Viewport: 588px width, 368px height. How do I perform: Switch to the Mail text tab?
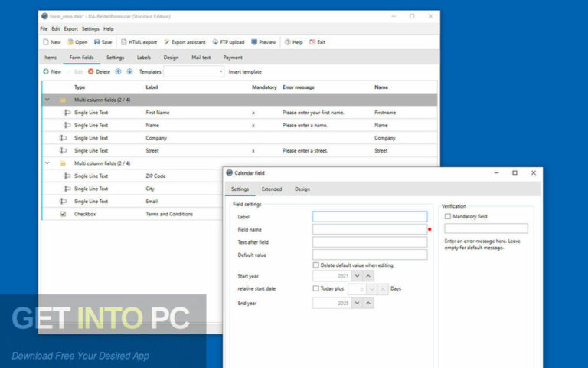click(x=201, y=58)
